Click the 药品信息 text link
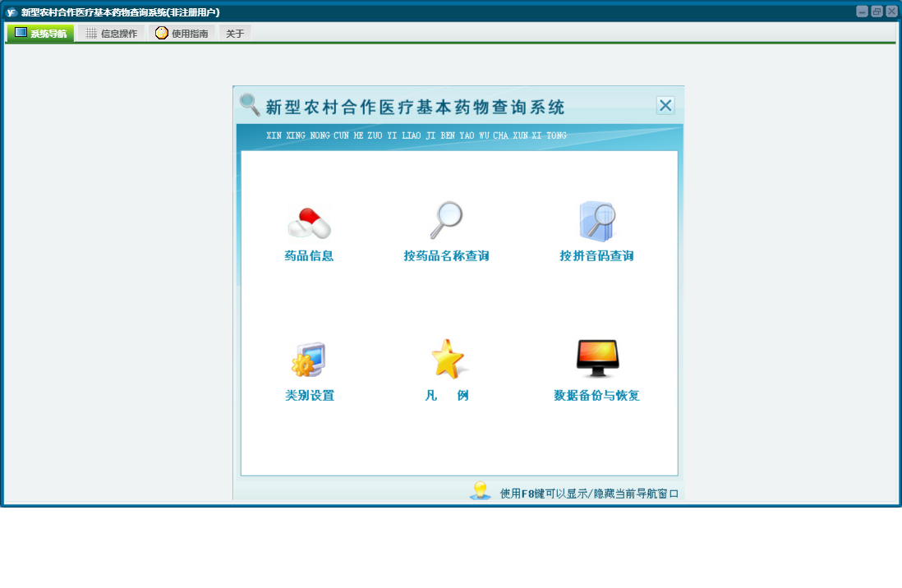This screenshot has height=588, width=902. pyautogui.click(x=310, y=256)
